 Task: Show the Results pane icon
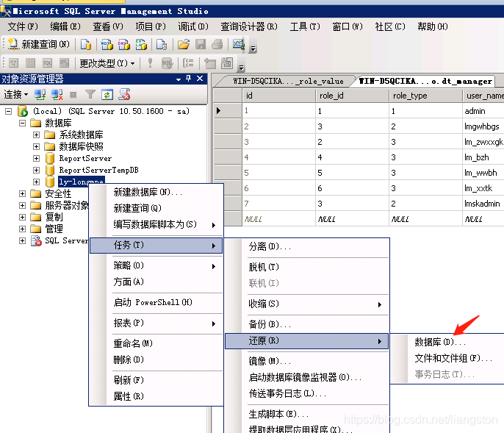pyautogui.click(x=65, y=62)
